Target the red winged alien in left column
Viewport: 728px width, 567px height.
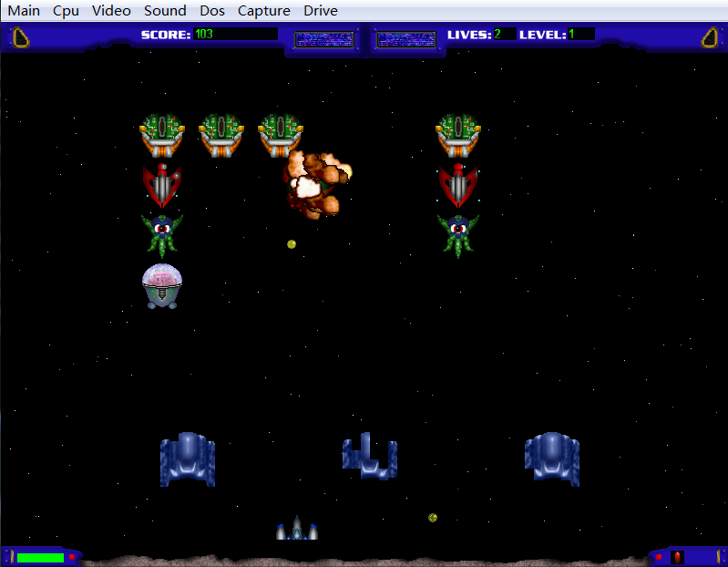[162, 185]
